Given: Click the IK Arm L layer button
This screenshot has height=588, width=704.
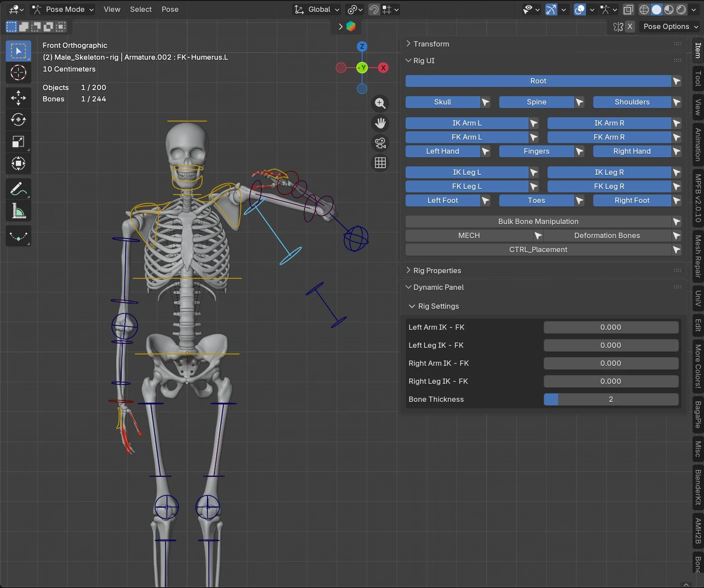Looking at the screenshot, I should point(466,123).
